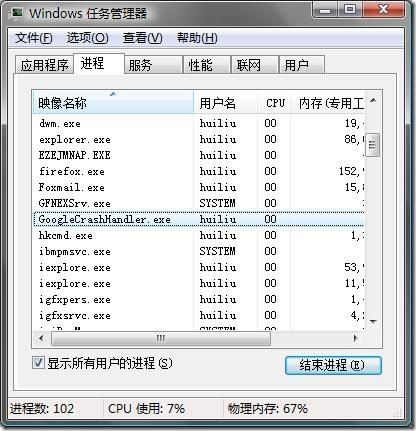The height and width of the screenshot is (431, 416).
Task: Click vertical scrollbar up arrow
Action: tap(373, 100)
